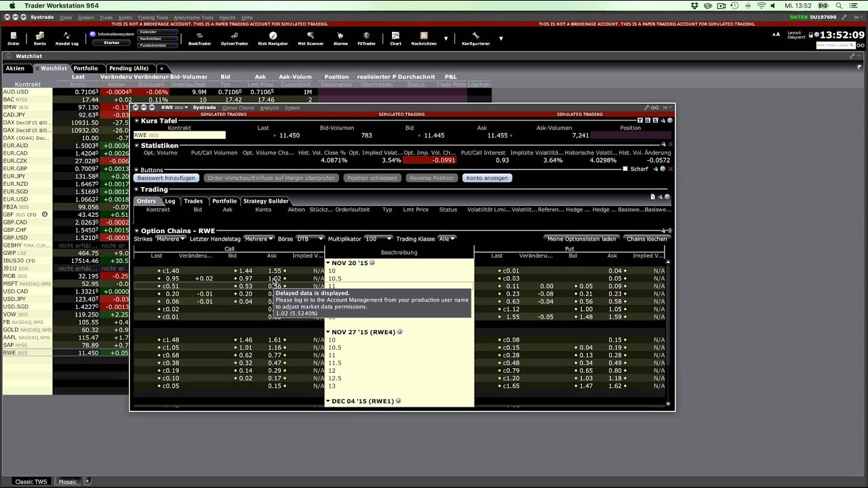This screenshot has height=488, width=868.
Task: Click the font size AA icon
Action: tap(776, 34)
